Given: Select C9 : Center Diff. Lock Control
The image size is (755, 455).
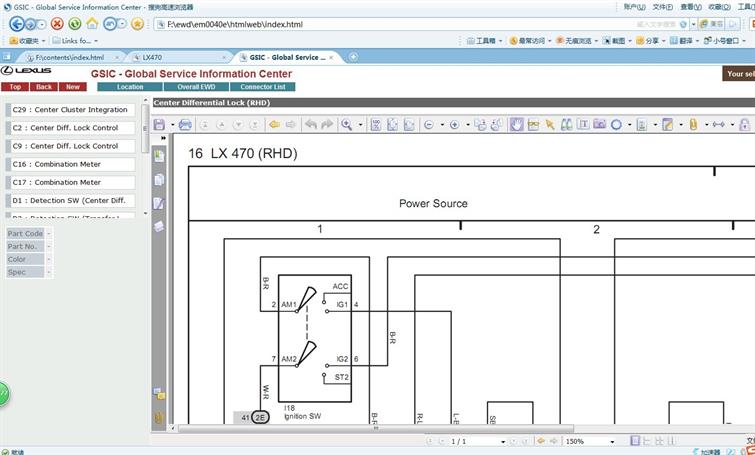Looking at the screenshot, I should click(x=70, y=146).
